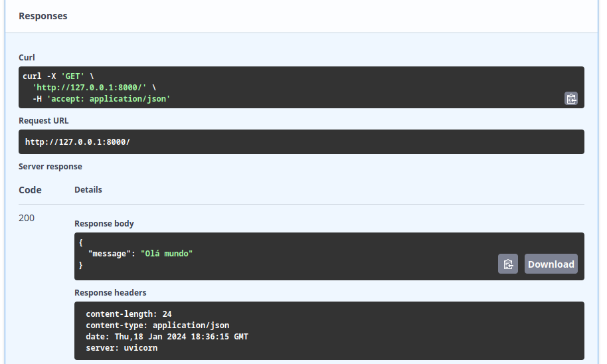The height and width of the screenshot is (364, 607).
Task: Click the URL inside the curl command
Action: [x=90, y=88]
